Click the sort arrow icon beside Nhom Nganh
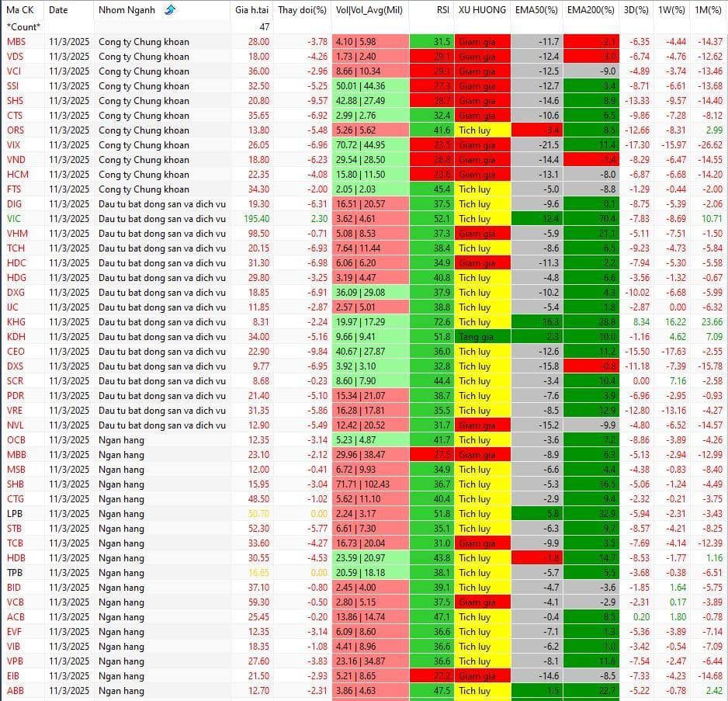The image size is (728, 701). 170,9
